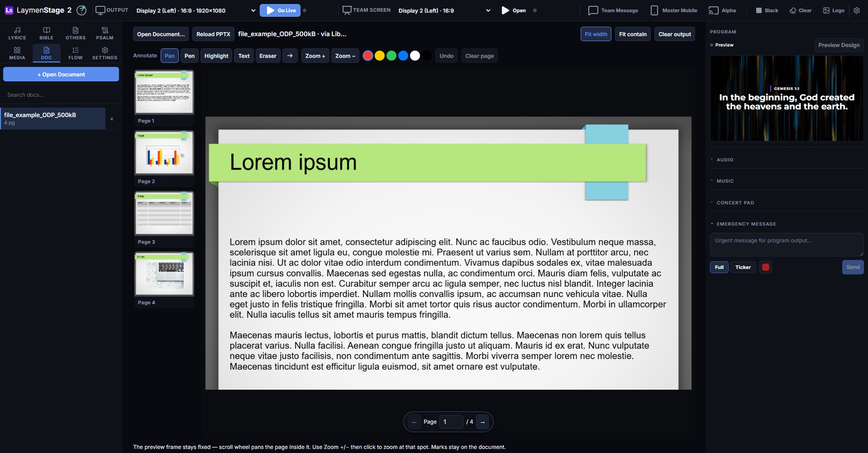The width and height of the screenshot is (868, 453).
Task: Switch to the Others tab
Action: [76, 33]
